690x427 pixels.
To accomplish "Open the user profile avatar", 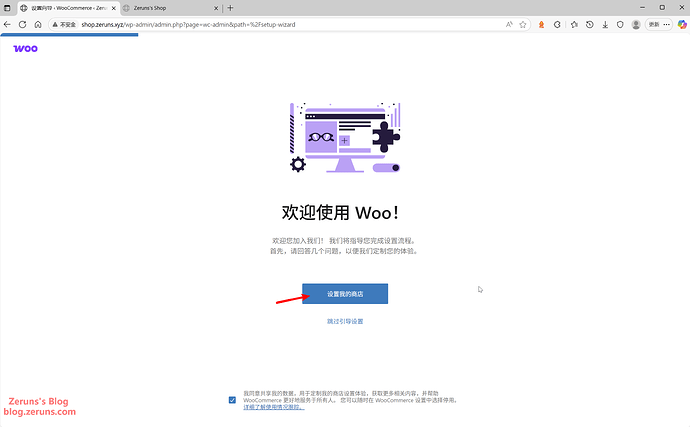I will [636, 25].
